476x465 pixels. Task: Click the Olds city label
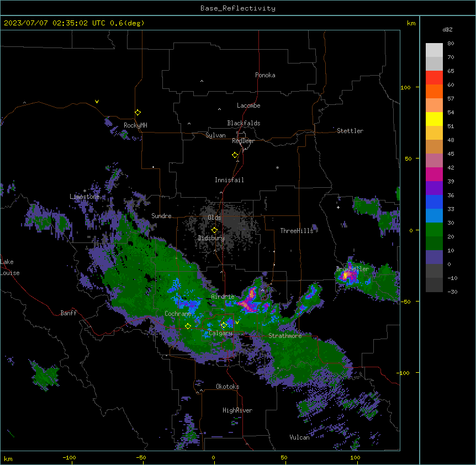(214, 218)
